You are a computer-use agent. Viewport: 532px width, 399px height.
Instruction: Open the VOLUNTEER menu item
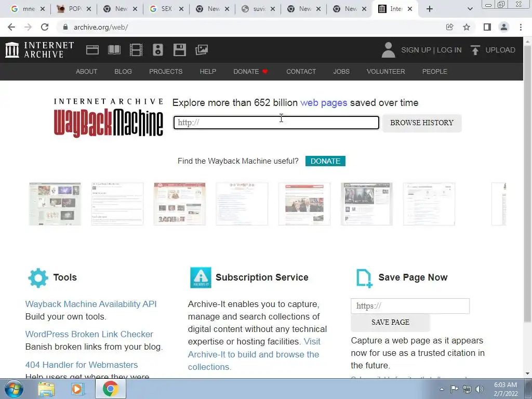[x=386, y=72]
